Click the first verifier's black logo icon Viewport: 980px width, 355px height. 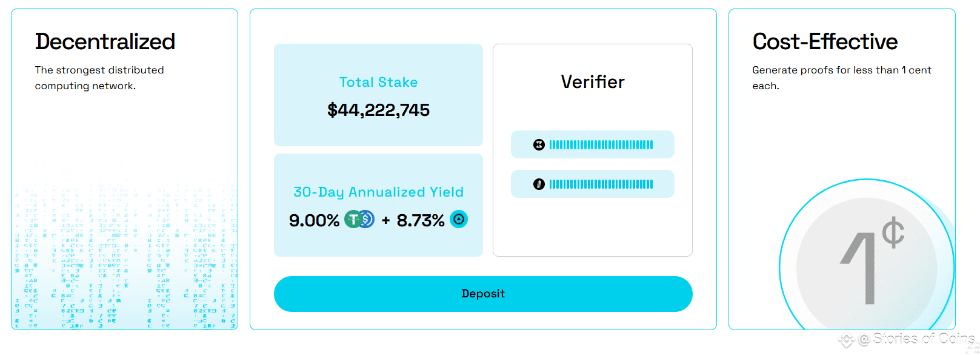point(539,144)
